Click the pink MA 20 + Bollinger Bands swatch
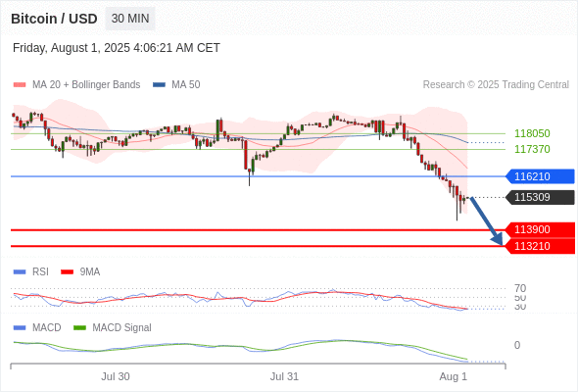Image resolution: width=578 pixels, height=392 pixels. [x=20, y=85]
